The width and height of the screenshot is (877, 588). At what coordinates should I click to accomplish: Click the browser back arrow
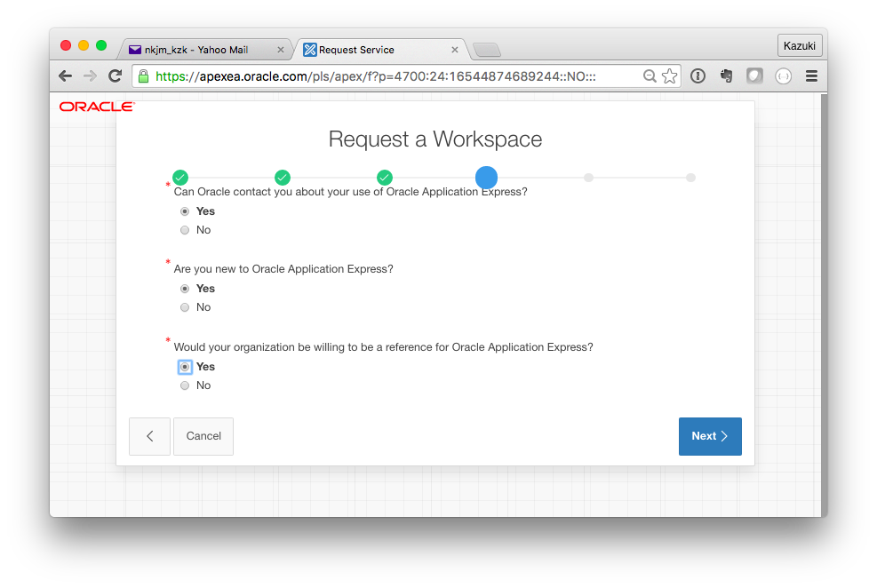[66, 76]
